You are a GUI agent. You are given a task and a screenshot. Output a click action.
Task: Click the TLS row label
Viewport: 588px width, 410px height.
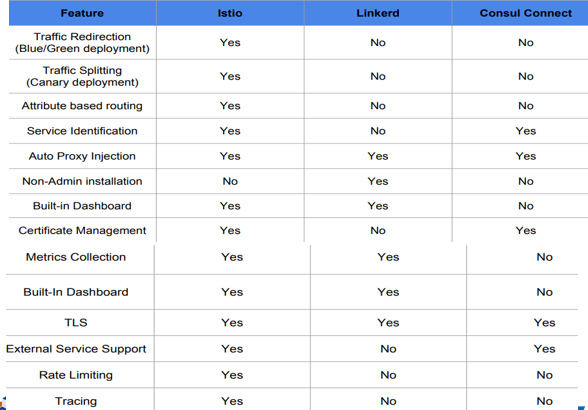tap(76, 323)
